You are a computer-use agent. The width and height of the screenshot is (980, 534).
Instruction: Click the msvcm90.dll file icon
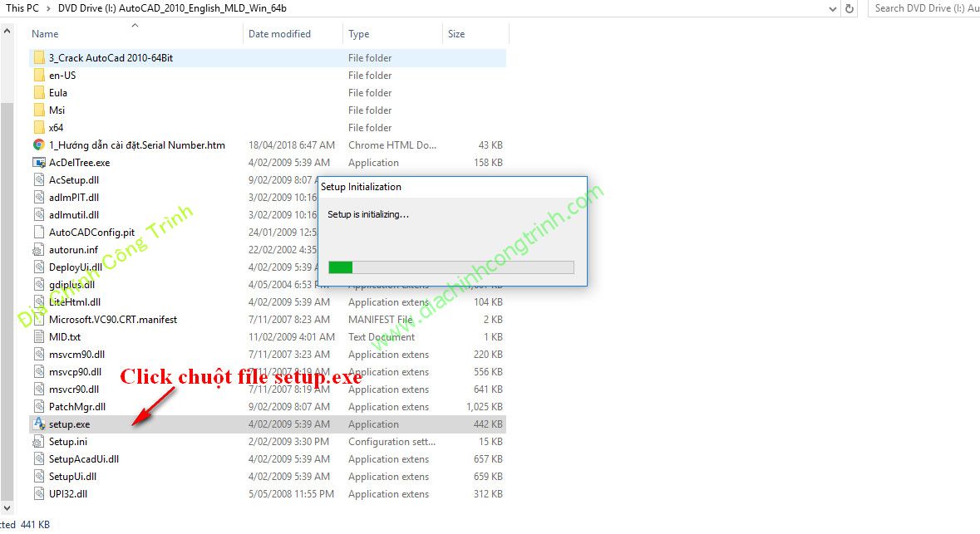[x=39, y=355]
